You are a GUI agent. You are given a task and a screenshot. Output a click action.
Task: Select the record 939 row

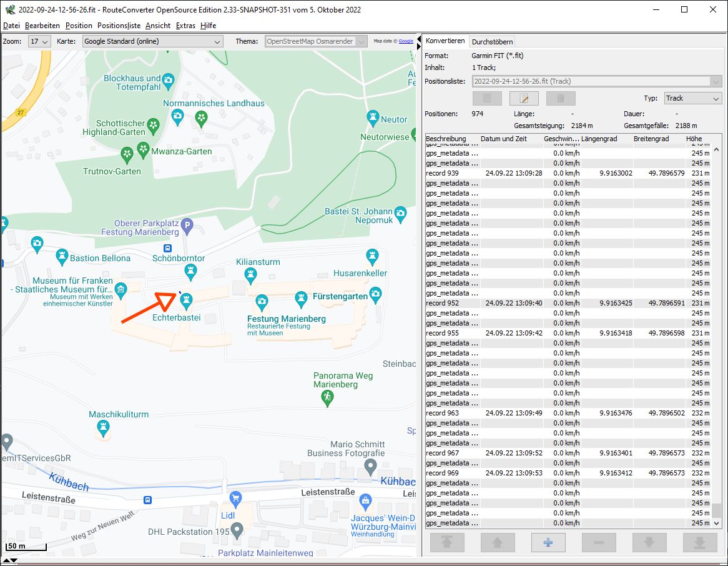[568, 173]
